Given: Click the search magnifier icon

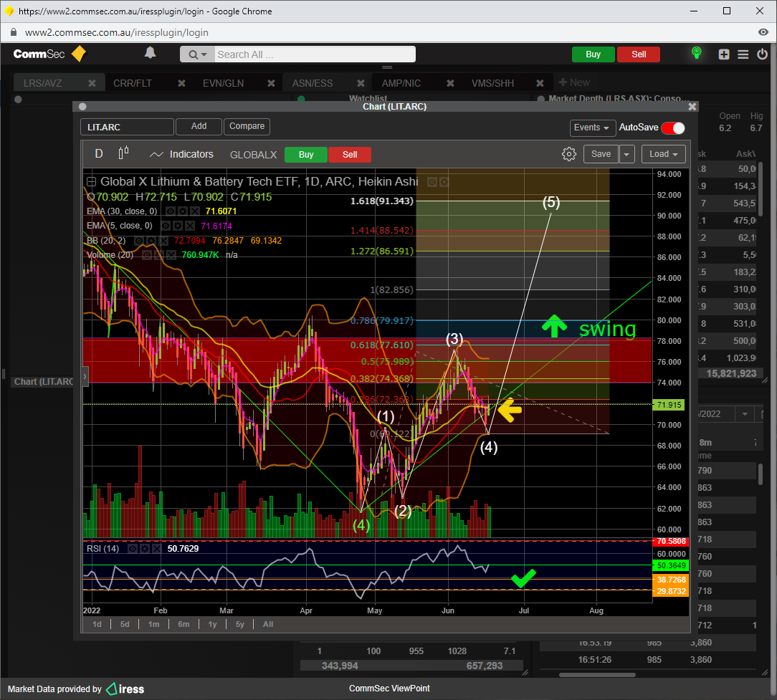Looking at the screenshot, I should [193, 54].
